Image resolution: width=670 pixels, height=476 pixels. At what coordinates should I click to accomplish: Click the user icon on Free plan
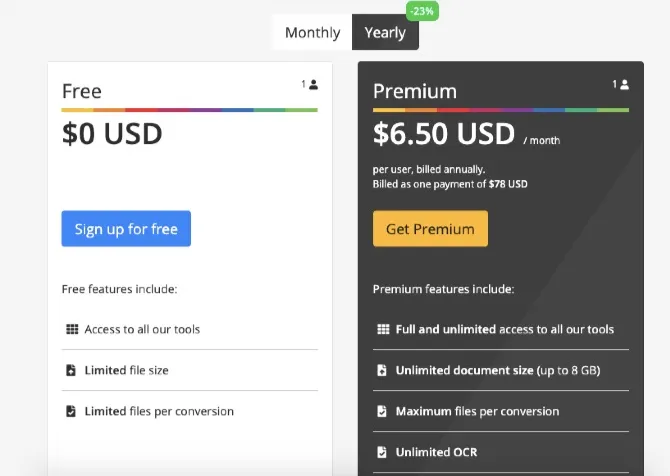click(x=314, y=85)
